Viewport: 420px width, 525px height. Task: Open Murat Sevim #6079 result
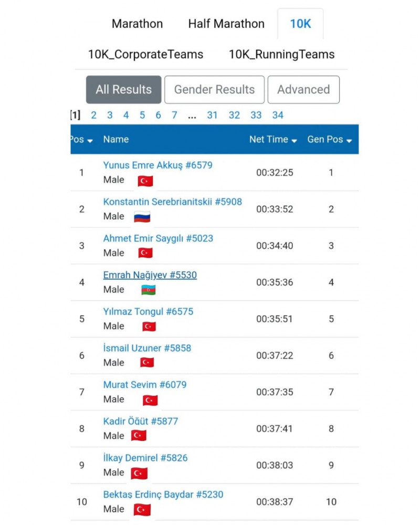tap(145, 384)
